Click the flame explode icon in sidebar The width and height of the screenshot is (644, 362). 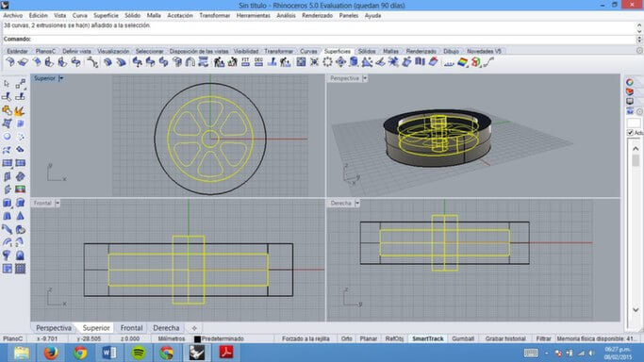click(x=19, y=110)
